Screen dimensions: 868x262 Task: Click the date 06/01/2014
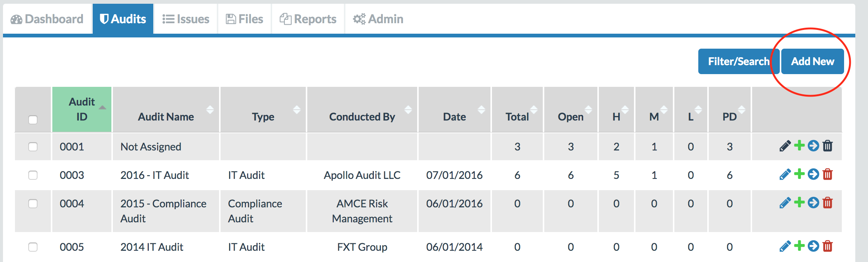(454, 247)
